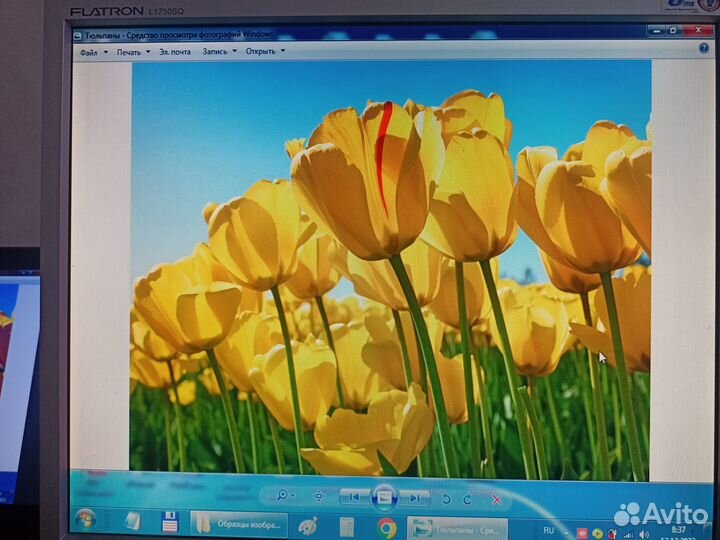This screenshot has width=720, height=540.
Task: Open the help question mark icon
Action: coord(703,48)
